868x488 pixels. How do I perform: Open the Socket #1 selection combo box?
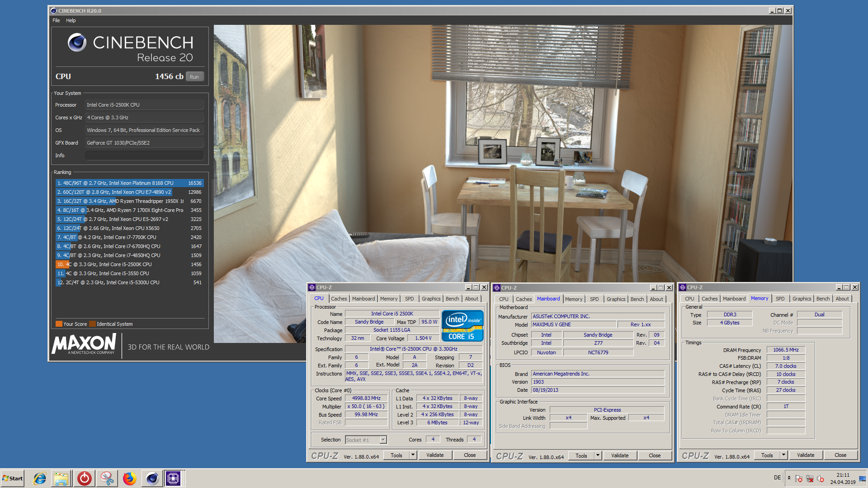click(366, 440)
